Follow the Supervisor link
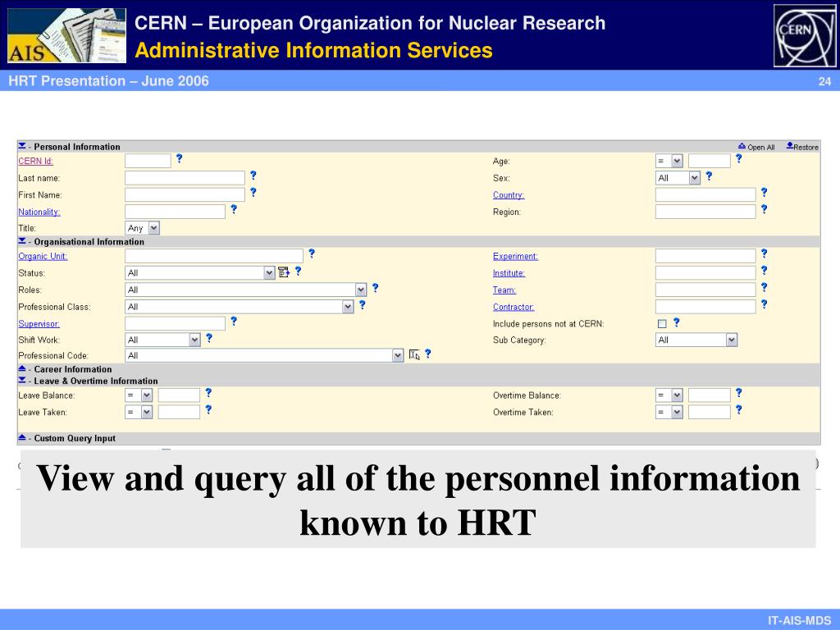Image resolution: width=840 pixels, height=630 pixels. tap(39, 323)
